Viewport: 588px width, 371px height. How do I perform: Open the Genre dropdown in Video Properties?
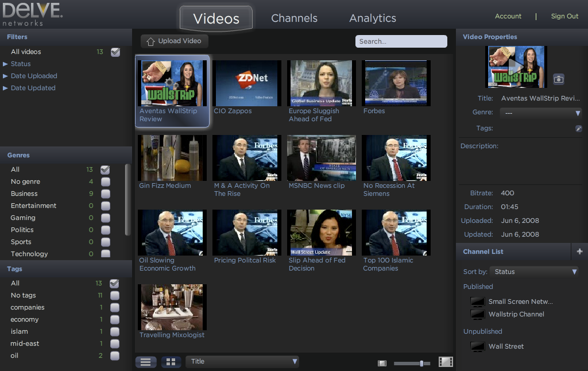pyautogui.click(x=541, y=113)
